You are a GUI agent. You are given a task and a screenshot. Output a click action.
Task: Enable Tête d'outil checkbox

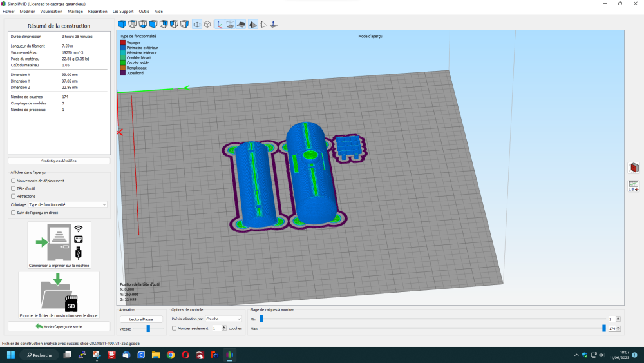pos(14,188)
